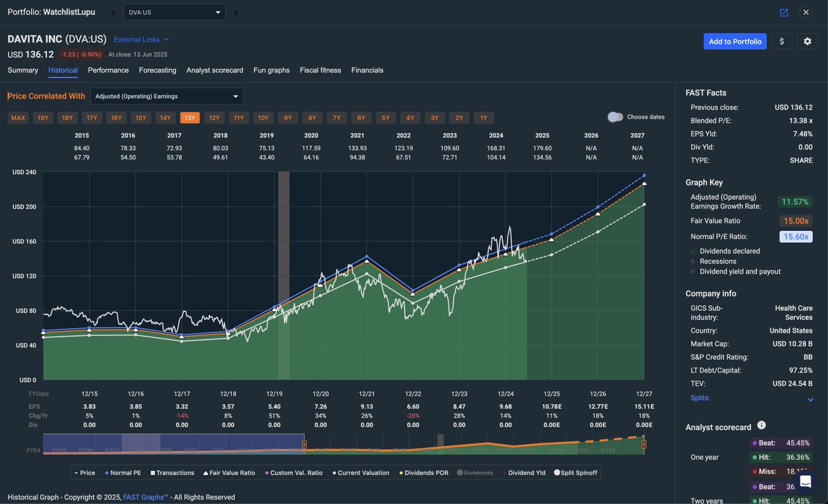
Task: Select the 3Y time range
Action: point(435,118)
